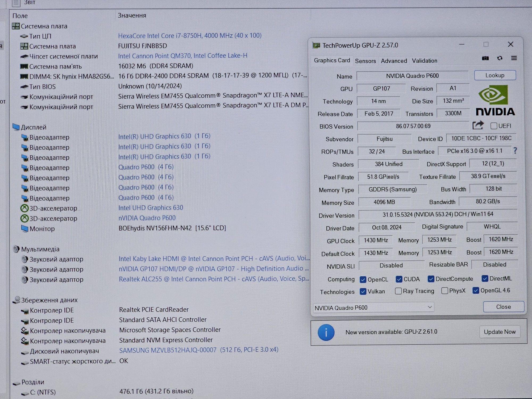Click the Memory Size 4096 MB field
The width and height of the screenshot is (532, 399).
(x=384, y=202)
